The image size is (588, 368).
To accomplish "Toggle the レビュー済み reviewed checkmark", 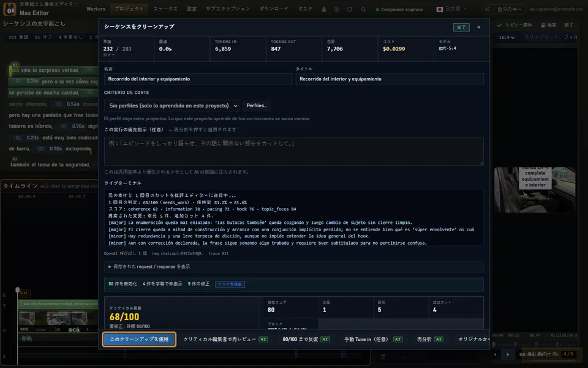I will [x=514, y=25].
